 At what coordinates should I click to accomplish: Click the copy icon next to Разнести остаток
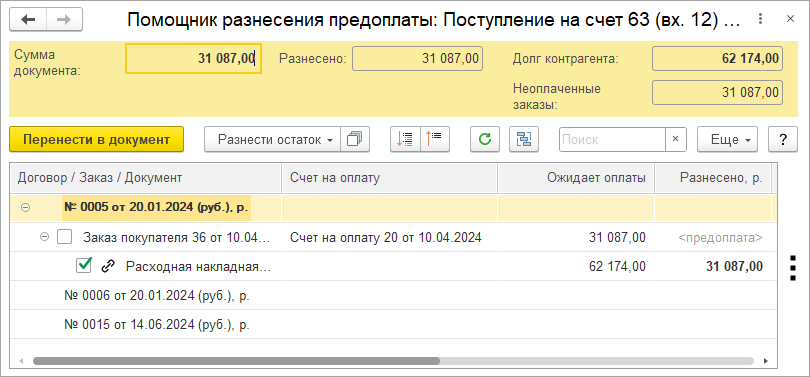[x=355, y=139]
